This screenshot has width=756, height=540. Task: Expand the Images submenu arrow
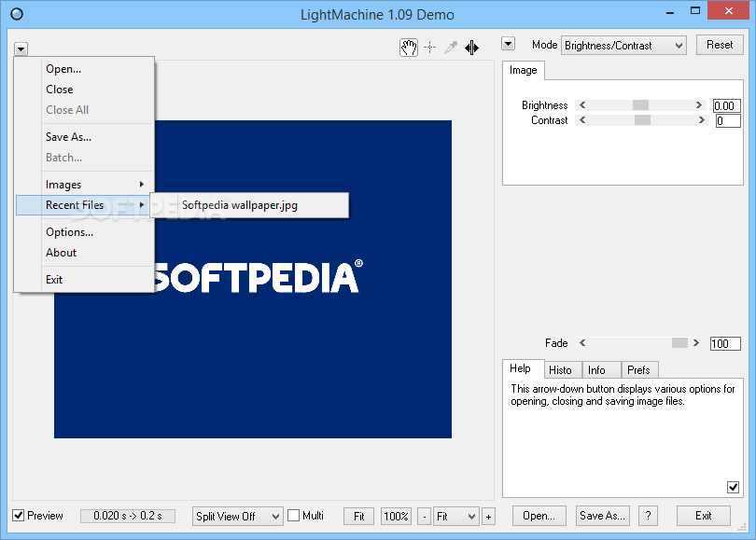coord(141,184)
